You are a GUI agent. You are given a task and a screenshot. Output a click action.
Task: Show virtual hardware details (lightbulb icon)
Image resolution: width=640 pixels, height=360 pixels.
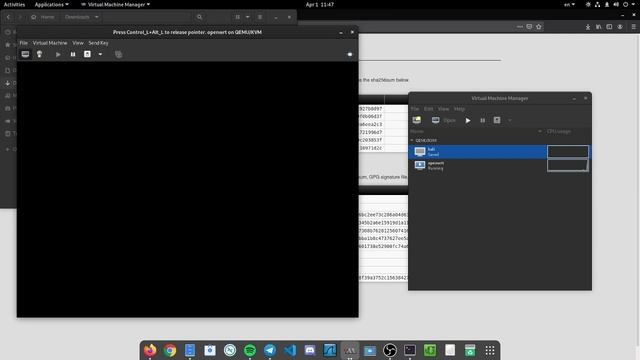point(39,54)
